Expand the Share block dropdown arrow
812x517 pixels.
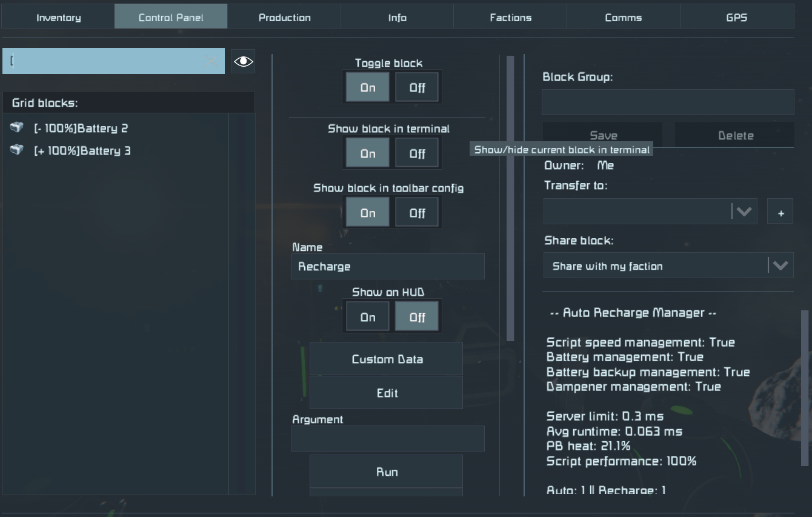780,265
